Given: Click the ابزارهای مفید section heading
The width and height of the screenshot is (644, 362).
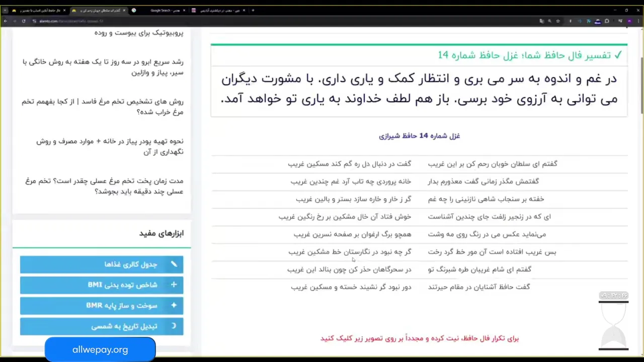Looking at the screenshot, I should [x=162, y=233].
